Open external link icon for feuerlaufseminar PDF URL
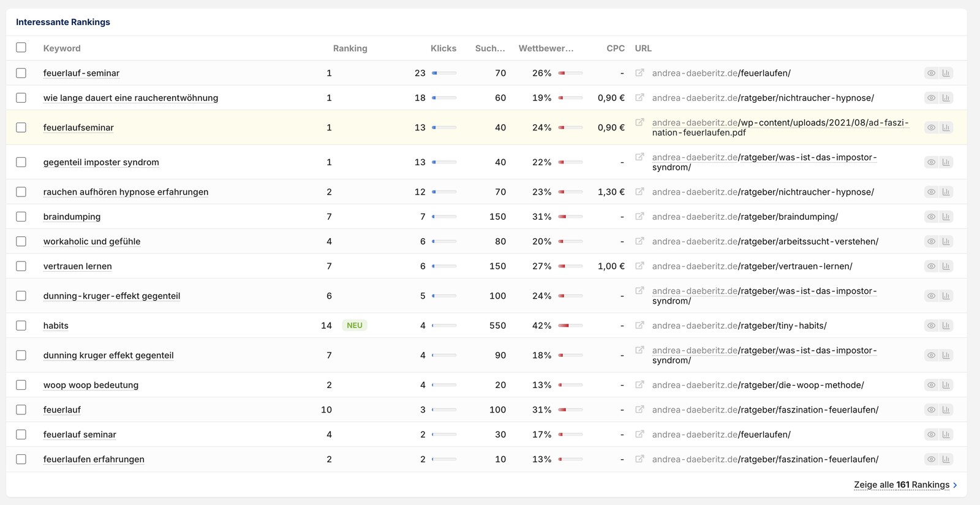Viewport: 980px width, 505px height. (x=639, y=122)
